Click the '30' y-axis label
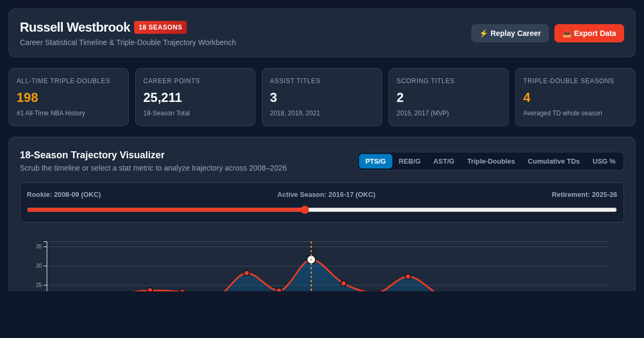 coord(39,266)
